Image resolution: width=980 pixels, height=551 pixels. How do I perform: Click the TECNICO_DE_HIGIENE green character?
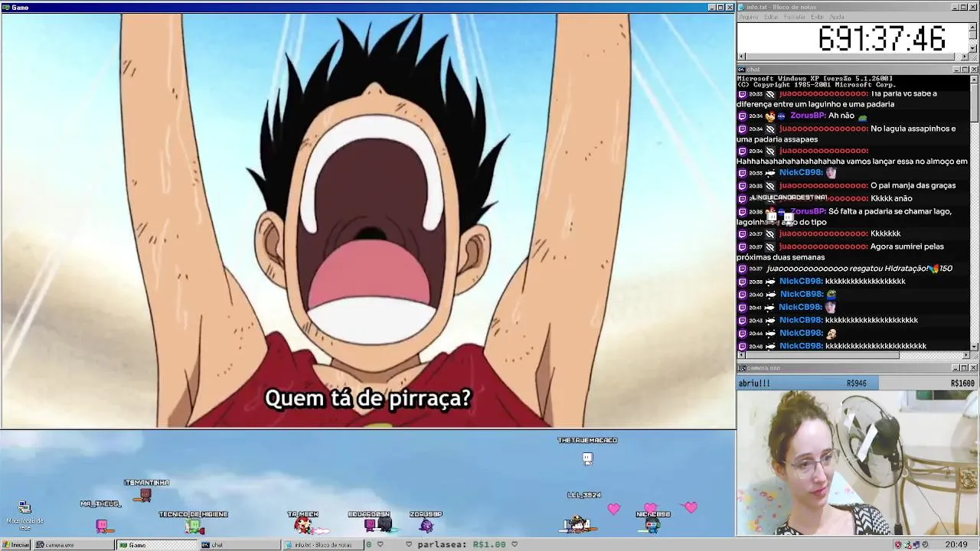click(x=194, y=526)
